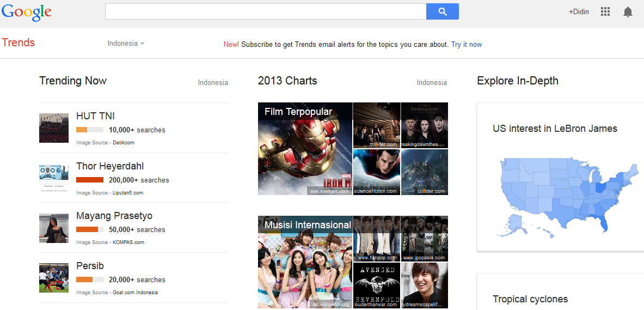Open the +Didin profile link
This screenshot has width=644, height=310.
[x=579, y=12]
